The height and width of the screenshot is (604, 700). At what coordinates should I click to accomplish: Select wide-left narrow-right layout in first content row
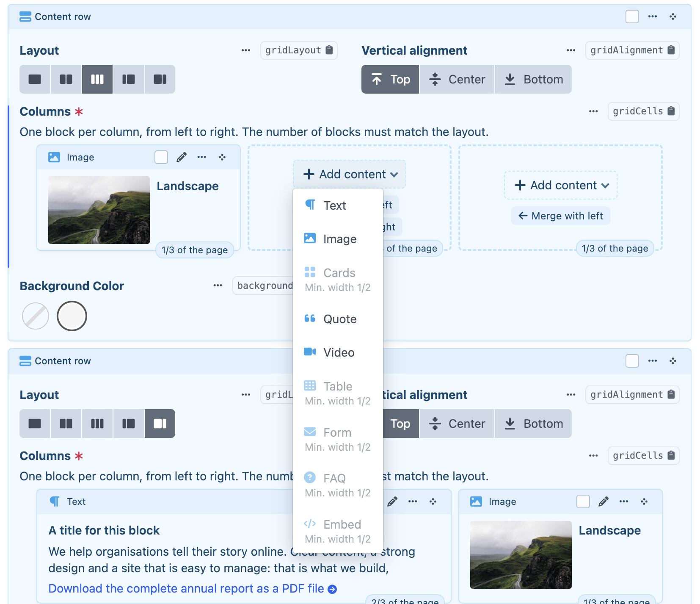click(160, 79)
